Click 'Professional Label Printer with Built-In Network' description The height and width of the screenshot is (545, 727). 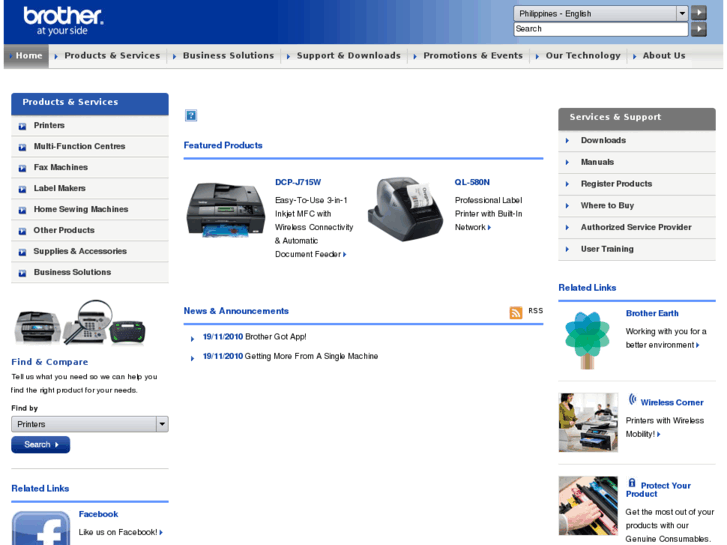(488, 213)
